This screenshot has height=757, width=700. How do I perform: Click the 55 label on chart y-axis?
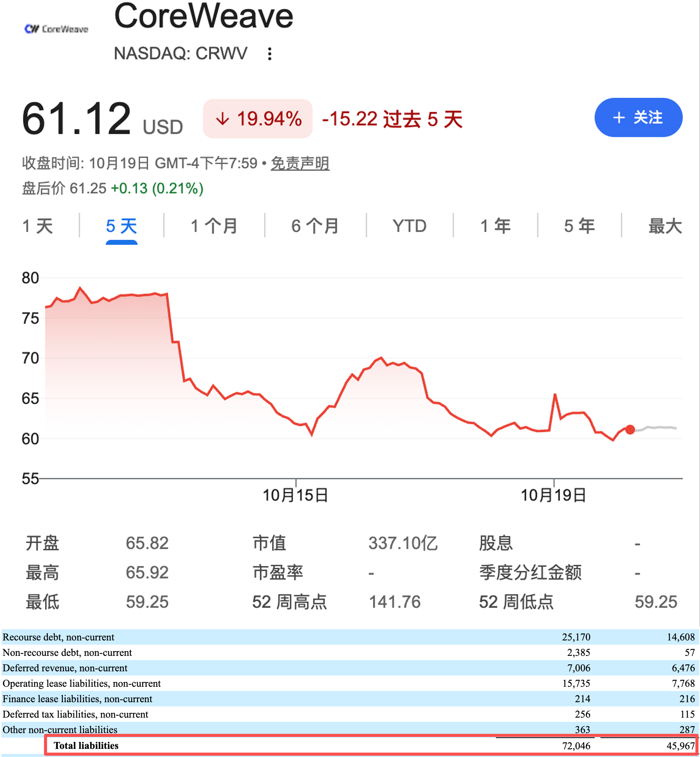[x=30, y=479]
